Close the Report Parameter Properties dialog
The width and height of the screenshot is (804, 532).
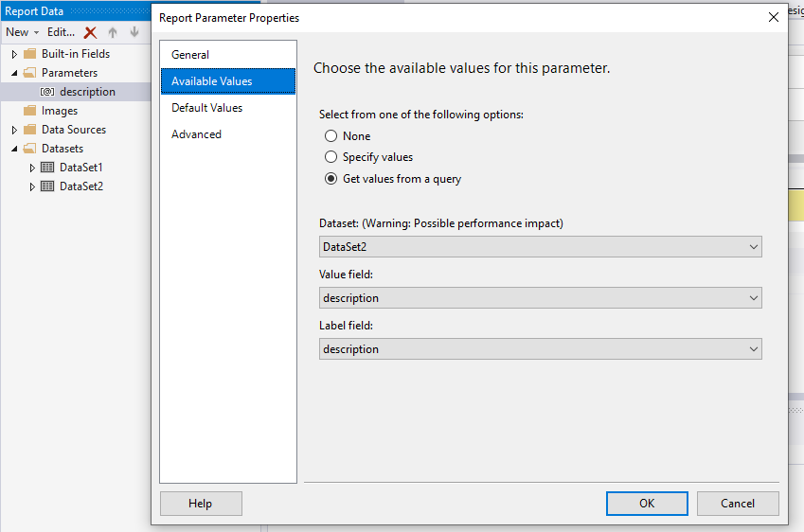tap(774, 17)
